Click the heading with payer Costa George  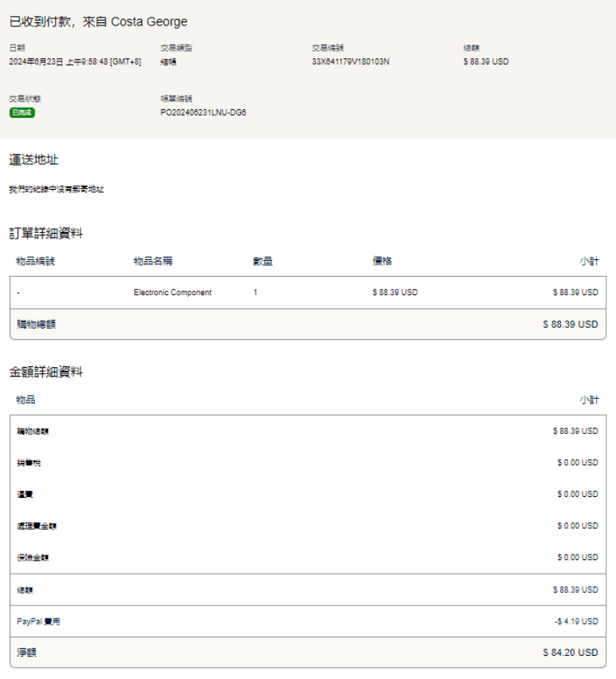pyautogui.click(x=98, y=22)
